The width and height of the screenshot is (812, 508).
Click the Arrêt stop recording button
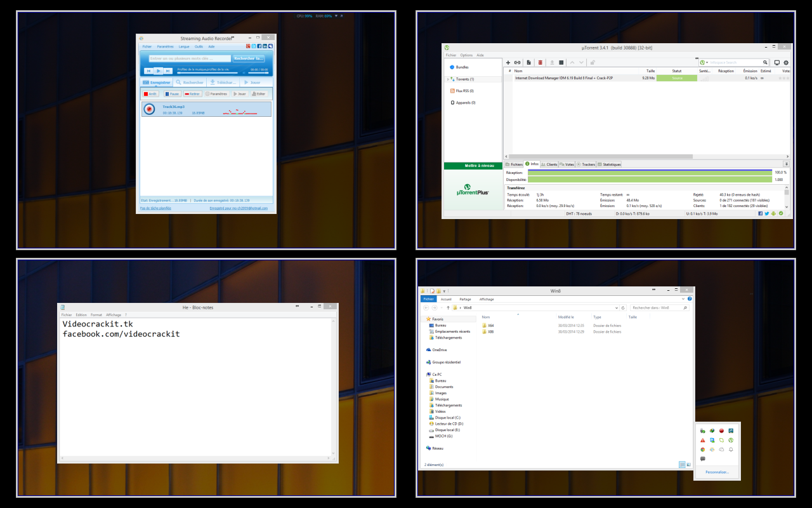pos(150,94)
